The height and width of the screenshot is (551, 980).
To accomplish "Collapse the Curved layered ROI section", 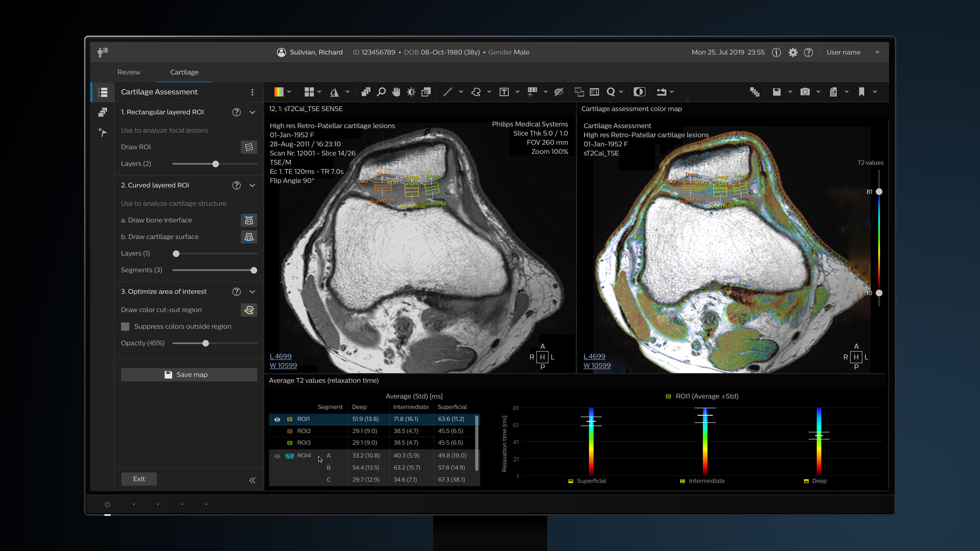I will (252, 185).
